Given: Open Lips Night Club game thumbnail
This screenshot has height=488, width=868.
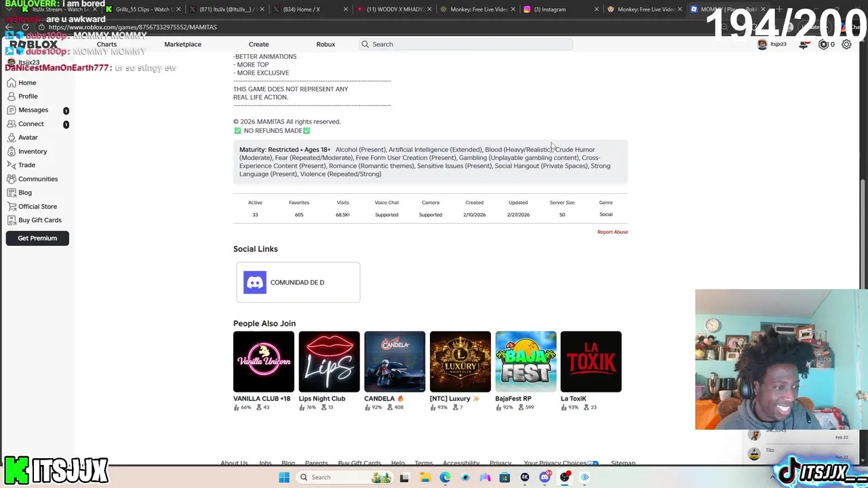Looking at the screenshot, I should pos(329,362).
